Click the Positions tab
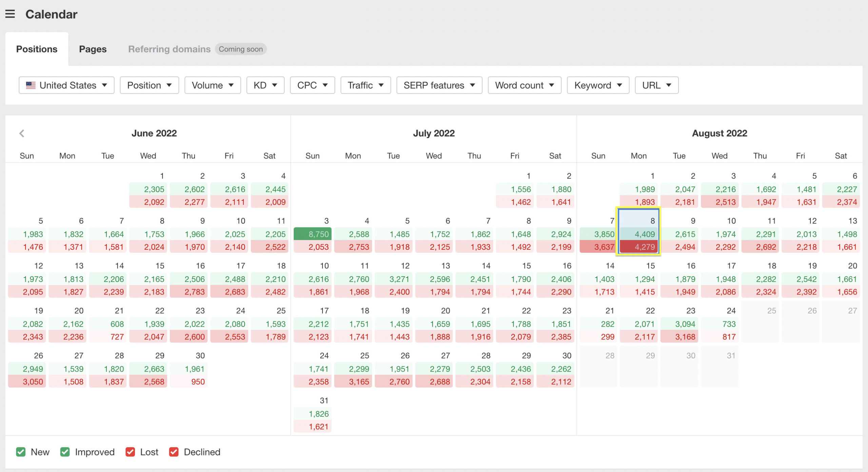Viewport: 868px width, 472px height. pos(37,49)
